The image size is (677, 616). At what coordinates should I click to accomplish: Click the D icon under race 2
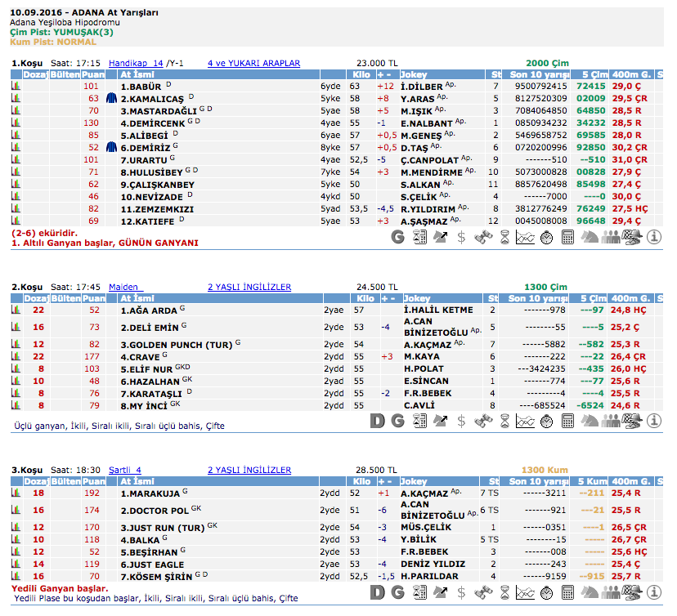(x=377, y=421)
